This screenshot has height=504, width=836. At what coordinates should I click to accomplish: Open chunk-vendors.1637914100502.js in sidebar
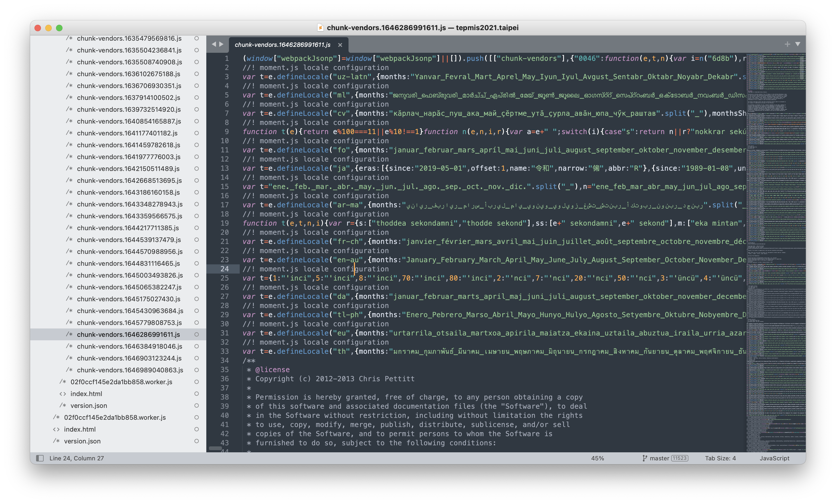click(128, 98)
